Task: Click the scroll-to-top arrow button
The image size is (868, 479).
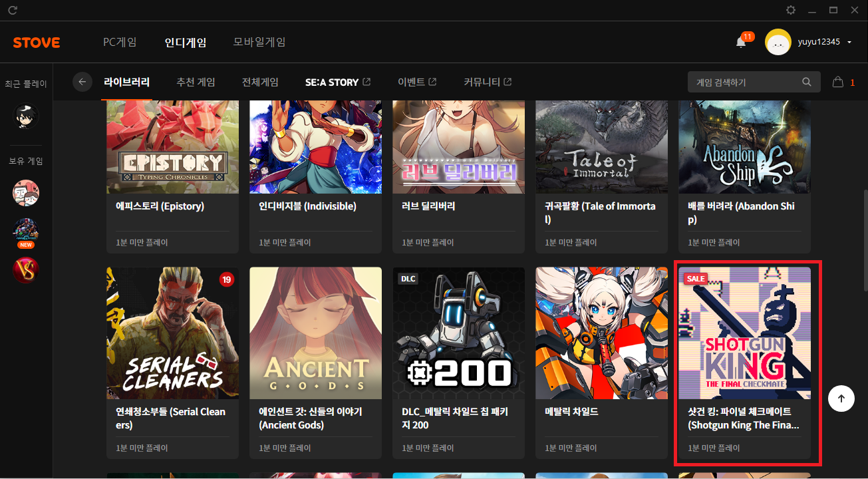Action: (x=841, y=399)
